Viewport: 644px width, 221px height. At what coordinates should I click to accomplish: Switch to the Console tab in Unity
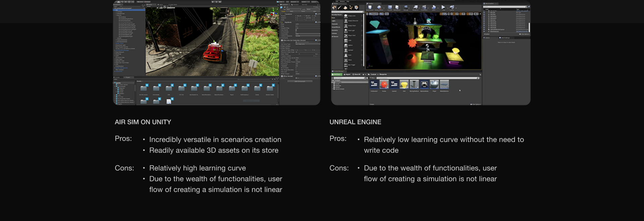pyautogui.click(x=117, y=77)
